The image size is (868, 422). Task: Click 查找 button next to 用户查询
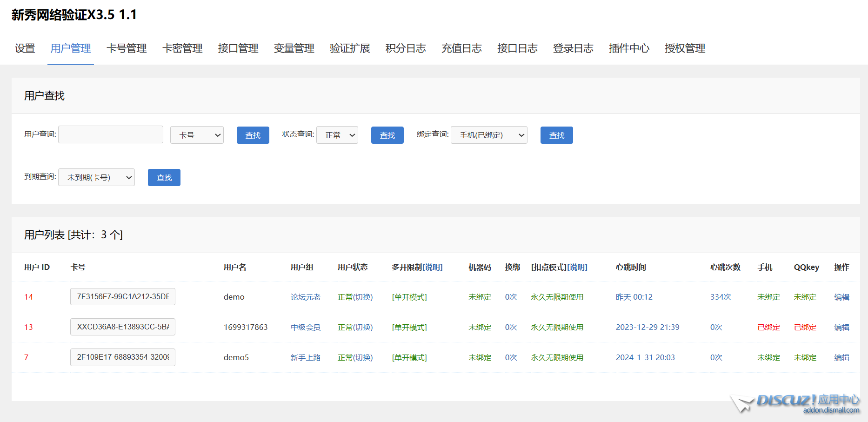click(x=253, y=135)
